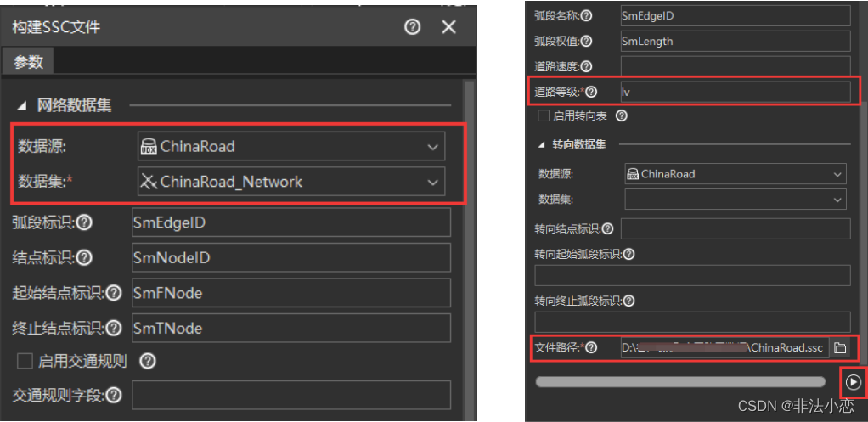868x422 pixels.
Task: Open the 数据源 ChinaRoad dropdown in 网络数据集
Action: click(x=291, y=147)
